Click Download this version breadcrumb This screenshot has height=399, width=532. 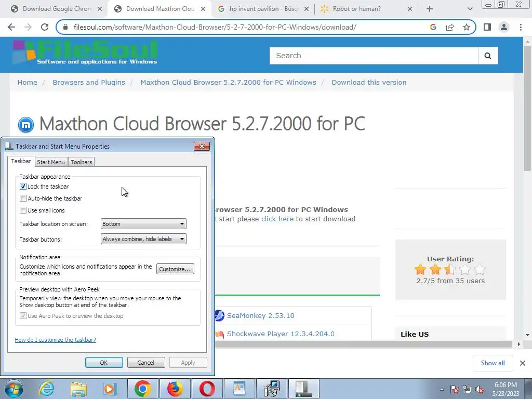(369, 83)
